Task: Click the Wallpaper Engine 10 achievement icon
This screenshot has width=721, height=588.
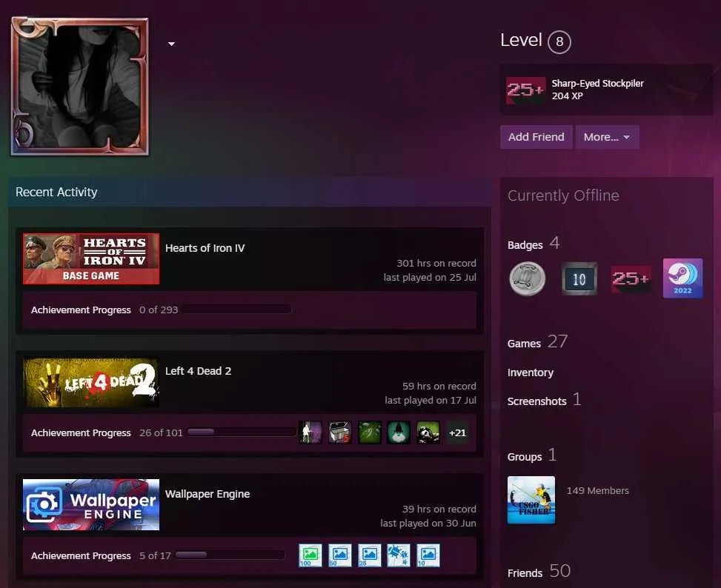Action: click(x=428, y=555)
